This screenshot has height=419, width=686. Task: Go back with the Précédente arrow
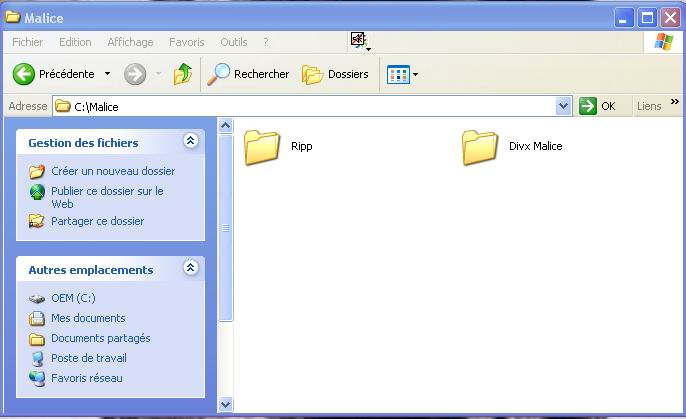24,73
